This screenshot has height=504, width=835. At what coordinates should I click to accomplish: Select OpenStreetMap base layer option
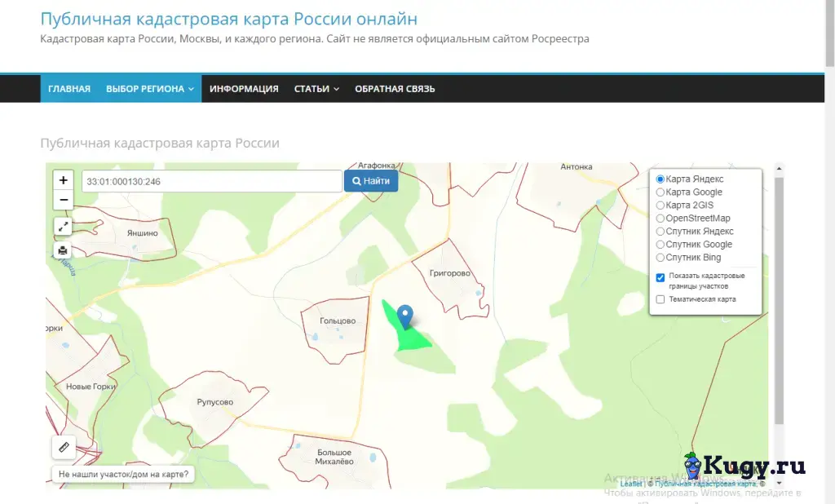pos(660,218)
